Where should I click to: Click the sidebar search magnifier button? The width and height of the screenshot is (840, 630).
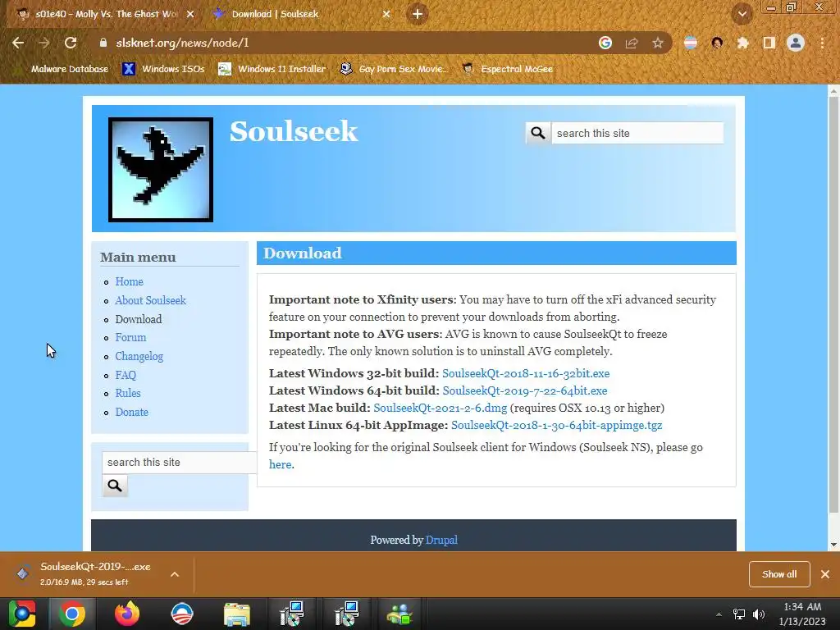coord(115,486)
